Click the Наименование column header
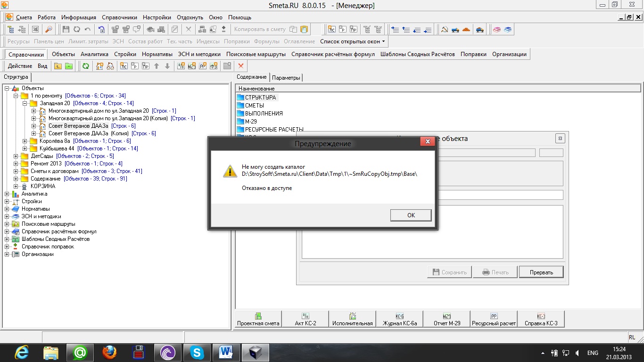This screenshot has height=362, width=644. pyautogui.click(x=438, y=88)
